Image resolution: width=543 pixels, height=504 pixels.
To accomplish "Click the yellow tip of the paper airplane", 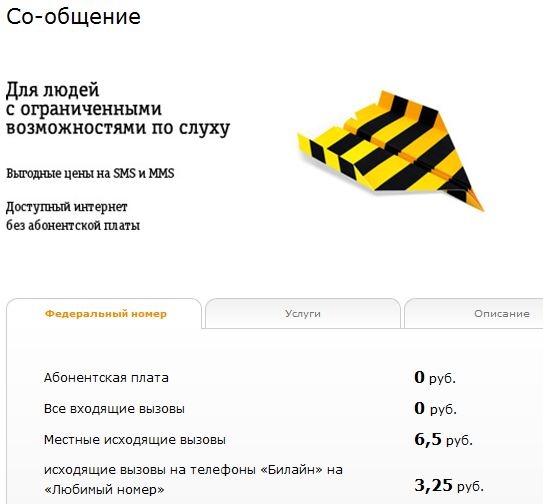I will point(478,204).
